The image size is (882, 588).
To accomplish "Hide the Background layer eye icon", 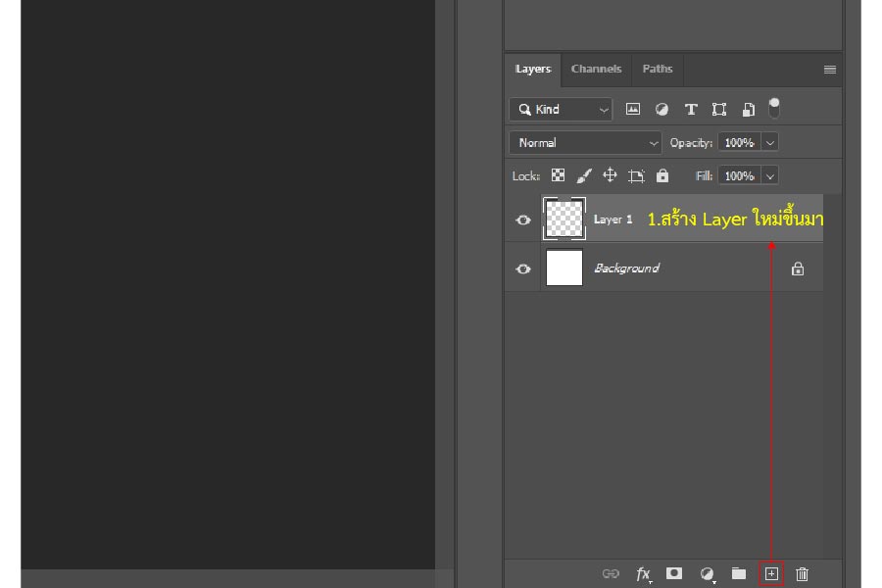I will tap(523, 269).
